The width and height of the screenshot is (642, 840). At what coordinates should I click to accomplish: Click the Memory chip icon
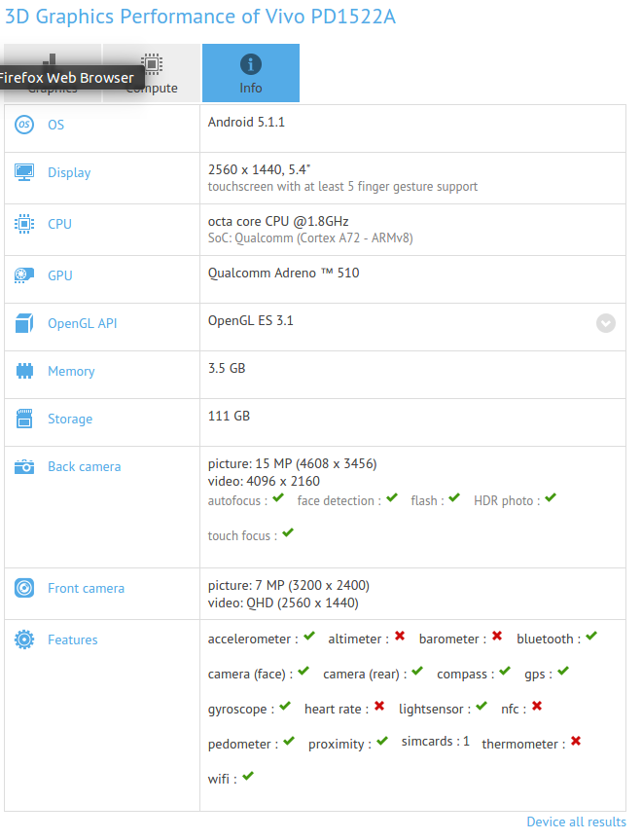24,371
